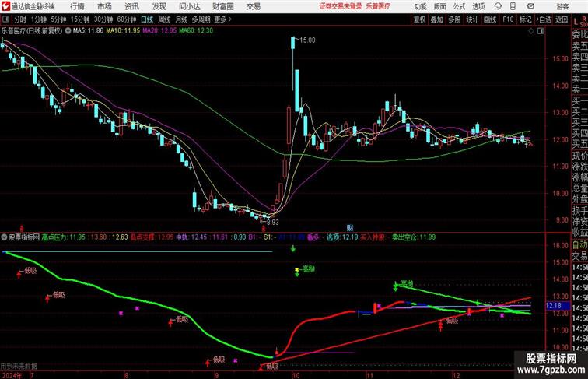588x379 pixels.
Task: Toggle the right panel icon at chart corner
Action: pyautogui.click(x=541, y=31)
